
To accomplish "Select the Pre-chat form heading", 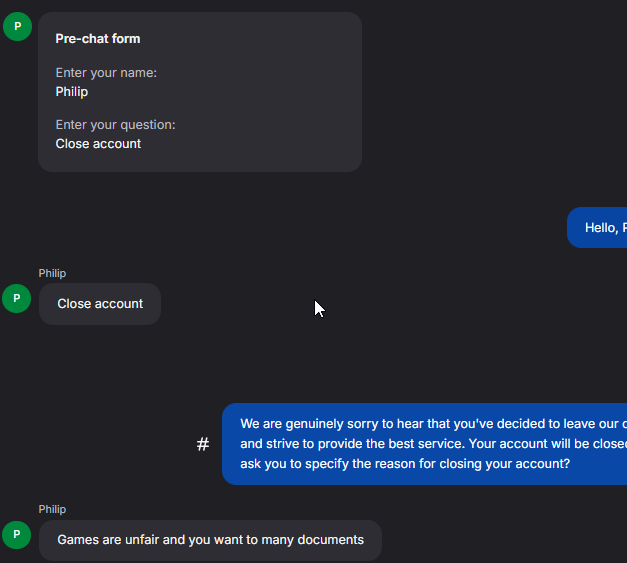I will [x=98, y=39].
